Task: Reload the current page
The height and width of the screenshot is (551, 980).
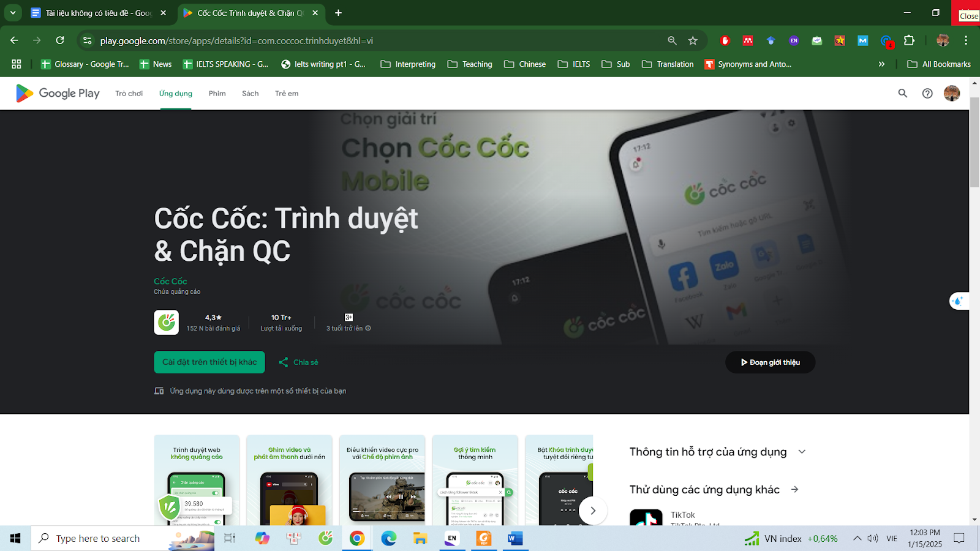Action: [x=60, y=40]
